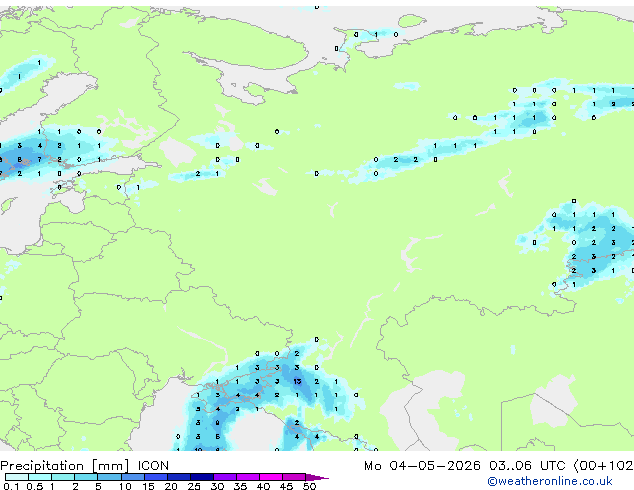
Task: Click the 5 mm legend color swatch
Action: 109,477
